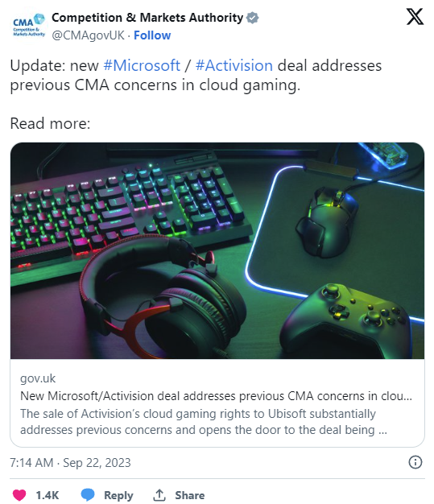
Task: Click the Reply text label
Action: (118, 495)
